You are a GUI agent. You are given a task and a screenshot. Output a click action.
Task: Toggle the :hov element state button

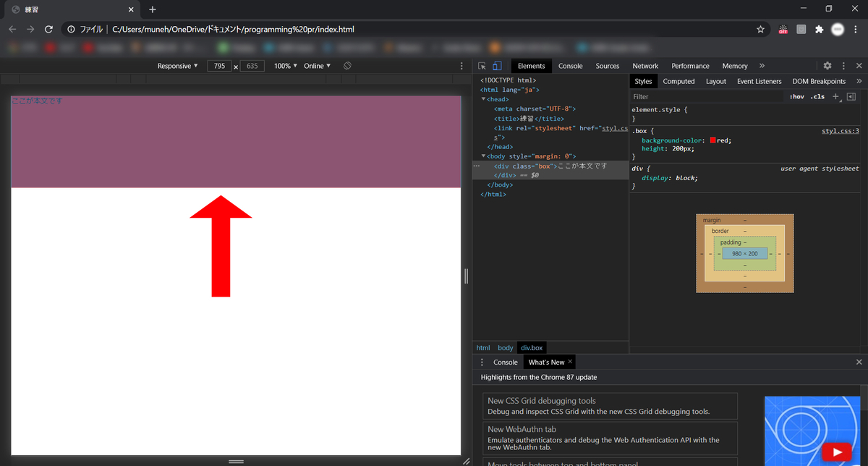(796, 96)
